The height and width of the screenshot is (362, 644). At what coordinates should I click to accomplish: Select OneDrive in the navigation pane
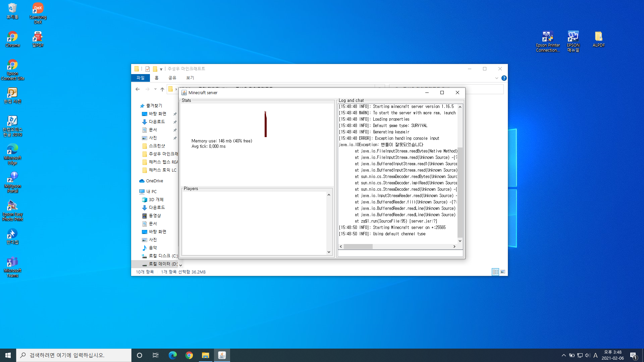tap(154, 181)
